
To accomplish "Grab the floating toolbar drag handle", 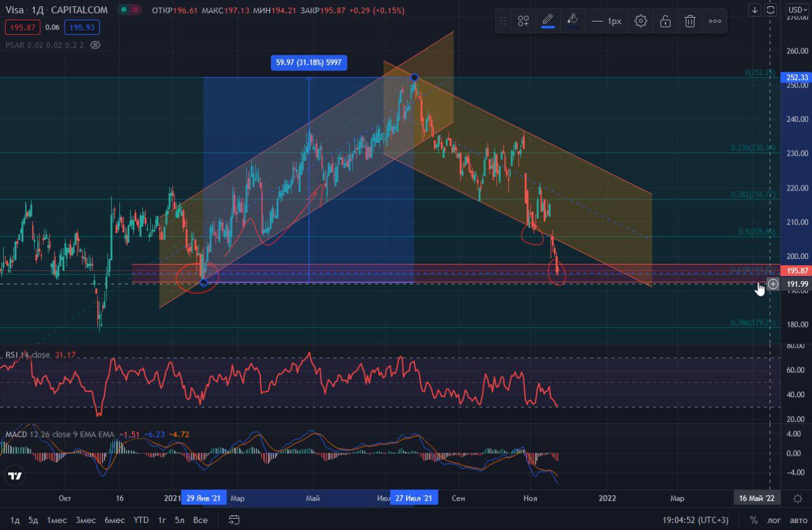I will tap(503, 21).
